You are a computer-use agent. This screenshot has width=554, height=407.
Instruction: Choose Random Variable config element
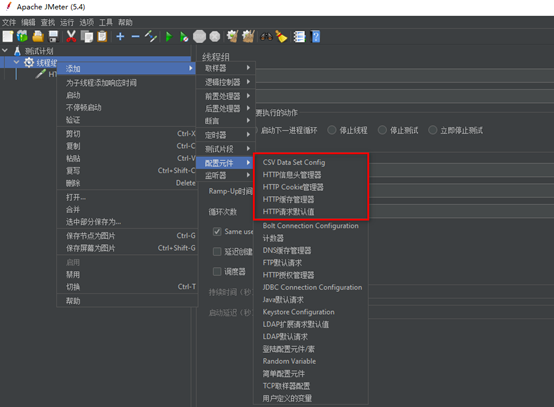pos(311,361)
